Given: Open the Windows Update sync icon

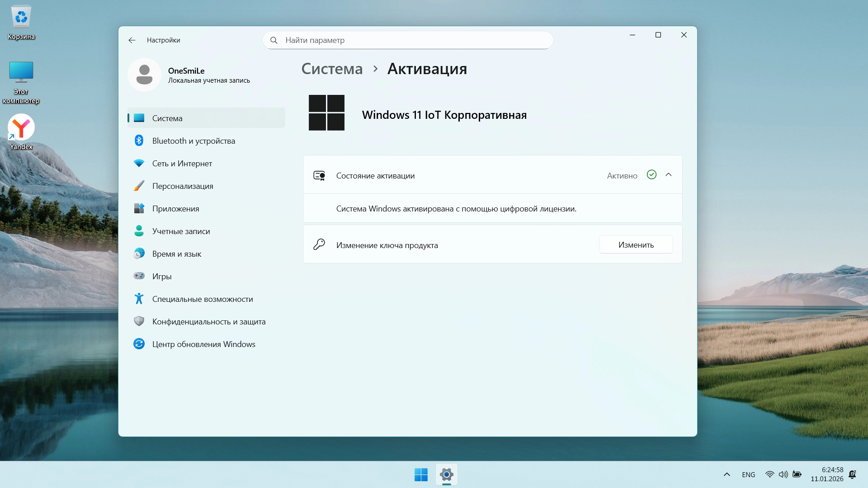Looking at the screenshot, I should pos(139,344).
